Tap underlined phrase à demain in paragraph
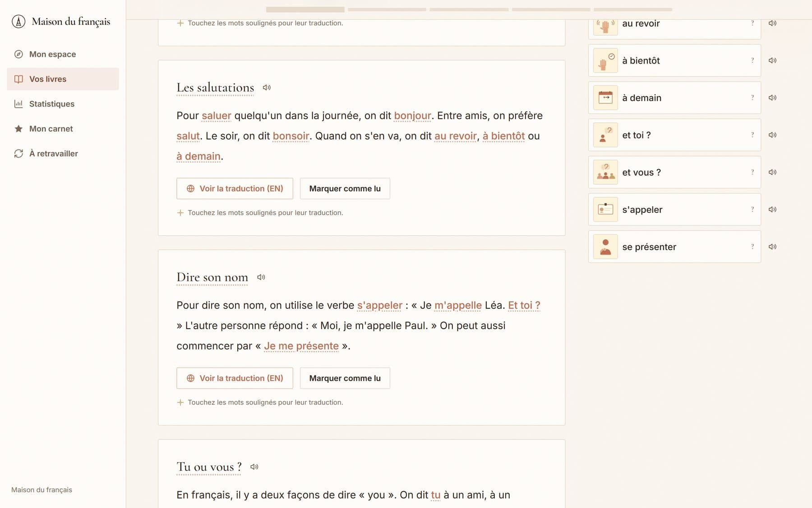 (x=198, y=156)
